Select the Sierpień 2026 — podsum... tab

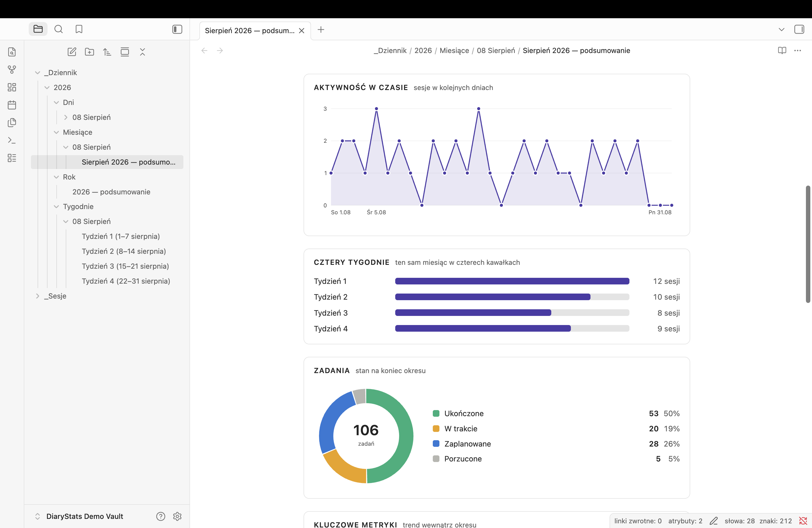[255, 31]
